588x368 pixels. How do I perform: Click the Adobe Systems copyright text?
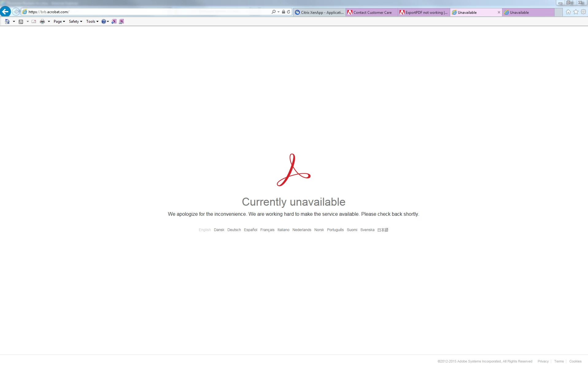(x=485, y=361)
